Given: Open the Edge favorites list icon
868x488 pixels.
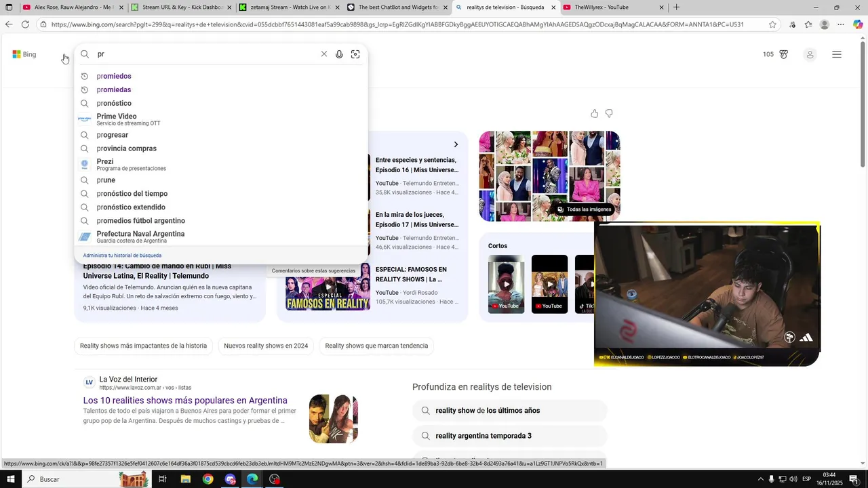Looking at the screenshot, I should pos(808,24).
